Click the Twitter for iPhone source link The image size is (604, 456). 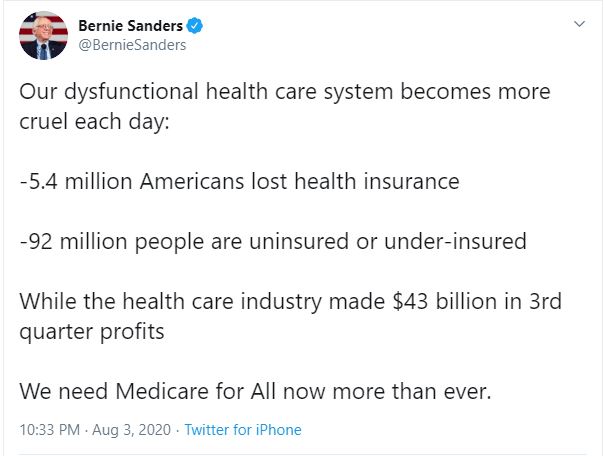243,430
